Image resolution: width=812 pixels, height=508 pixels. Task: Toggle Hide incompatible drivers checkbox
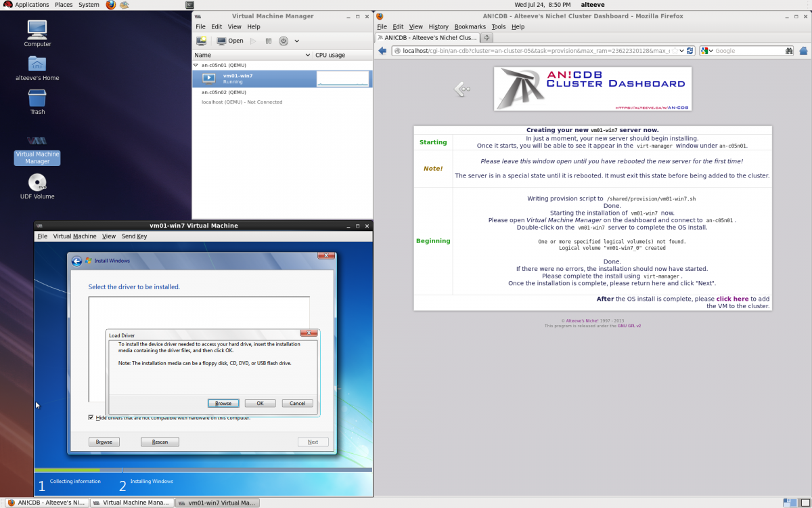coord(91,417)
